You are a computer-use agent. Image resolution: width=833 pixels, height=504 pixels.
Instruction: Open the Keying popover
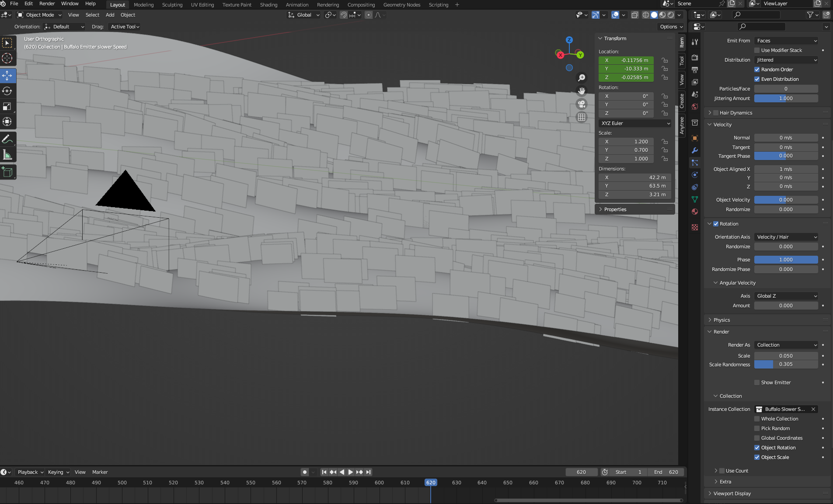pyautogui.click(x=58, y=472)
